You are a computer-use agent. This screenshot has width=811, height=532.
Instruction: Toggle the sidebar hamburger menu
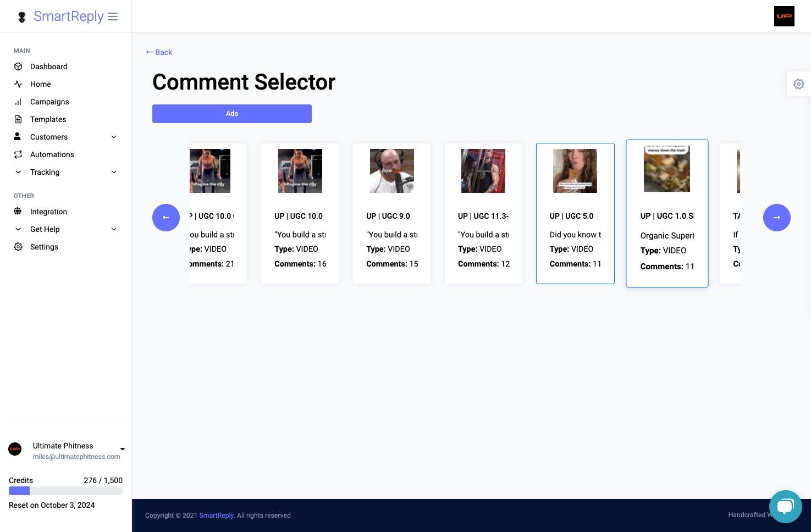(113, 16)
